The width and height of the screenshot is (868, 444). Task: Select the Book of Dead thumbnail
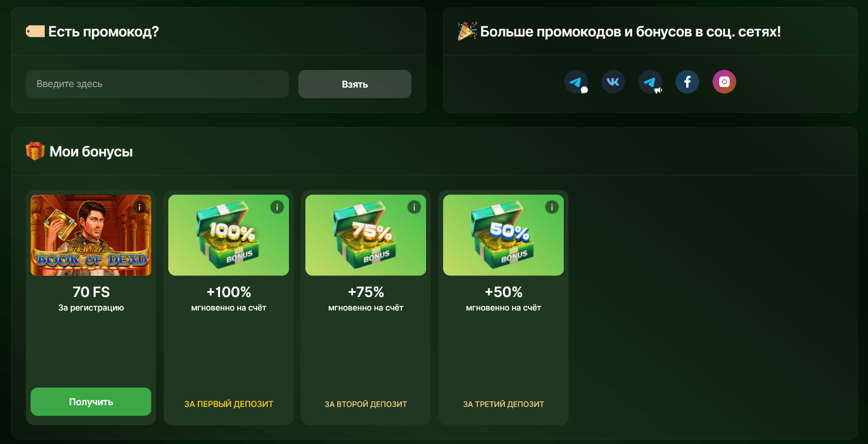click(x=91, y=235)
